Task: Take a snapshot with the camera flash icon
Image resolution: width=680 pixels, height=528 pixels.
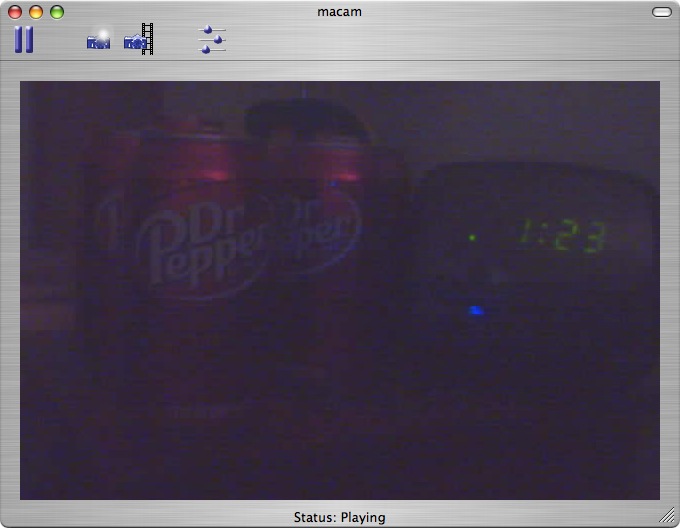Action: [98, 40]
